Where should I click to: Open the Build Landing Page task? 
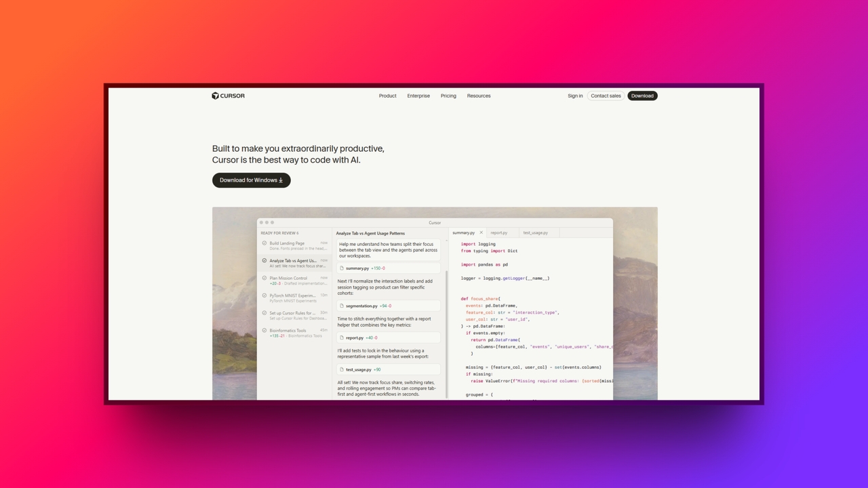tap(294, 246)
